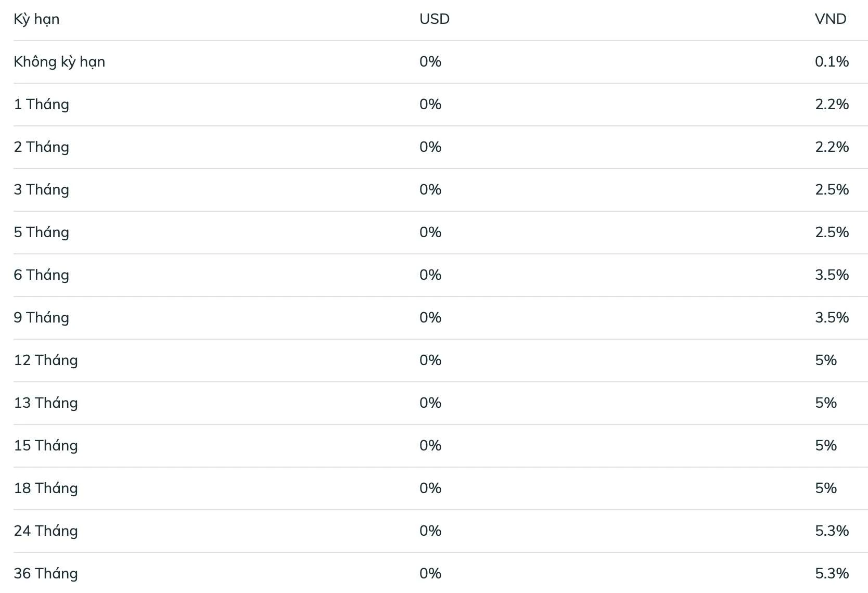868x593 pixels.
Task: Select the 24 Tháng term label
Action: click(x=46, y=531)
